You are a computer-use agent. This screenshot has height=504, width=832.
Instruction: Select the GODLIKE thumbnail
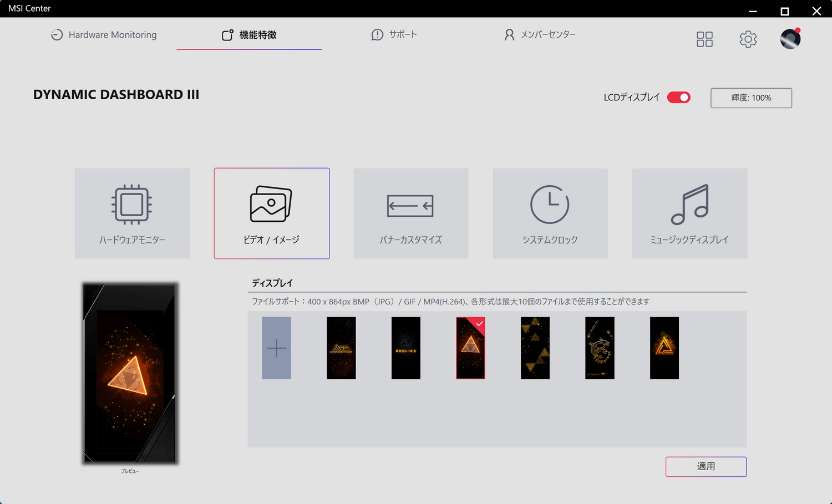pyautogui.click(x=405, y=348)
